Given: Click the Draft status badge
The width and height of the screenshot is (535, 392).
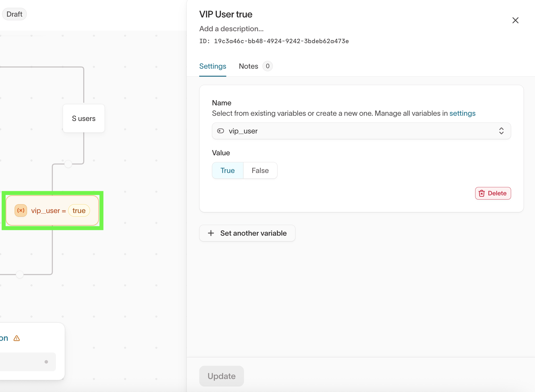Looking at the screenshot, I should [x=14, y=14].
